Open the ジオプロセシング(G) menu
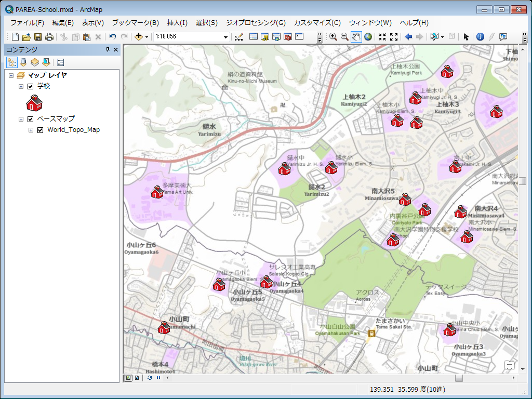This screenshot has height=399, width=532. pos(256,23)
